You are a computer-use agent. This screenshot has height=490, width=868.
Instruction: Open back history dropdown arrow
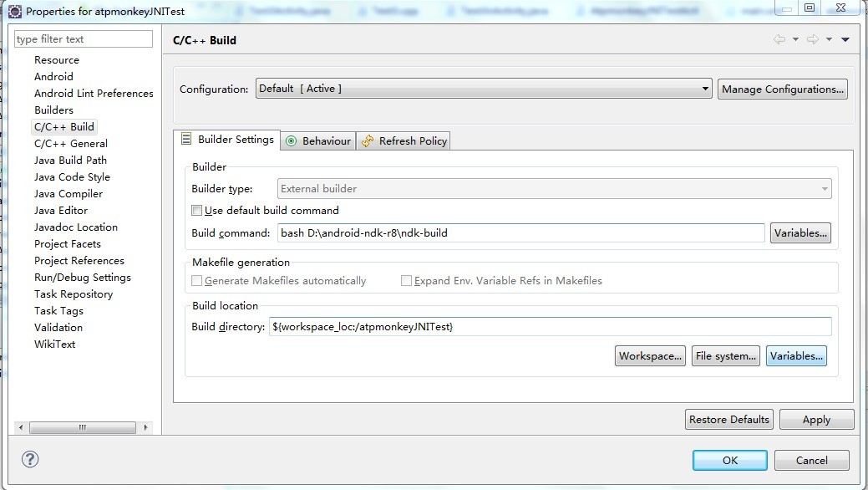pos(796,39)
